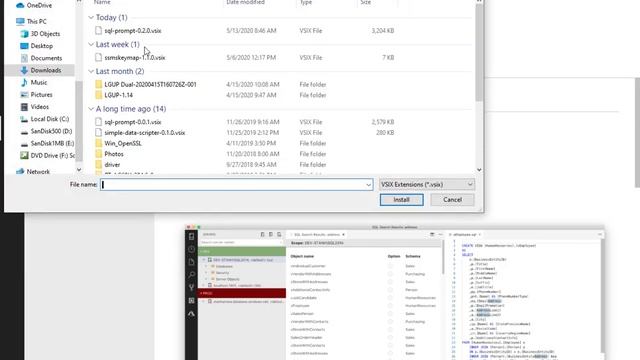Open the Videos folder
This screenshot has height=360, width=640.
[x=40, y=107]
